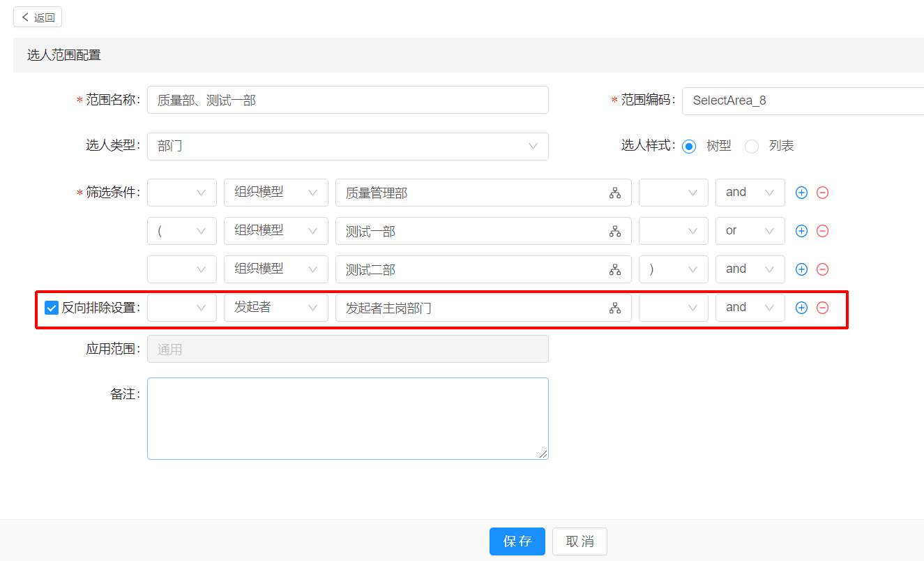Click the add-row plus icon for 质量管理部
This screenshot has height=561, width=924.
[x=801, y=193]
